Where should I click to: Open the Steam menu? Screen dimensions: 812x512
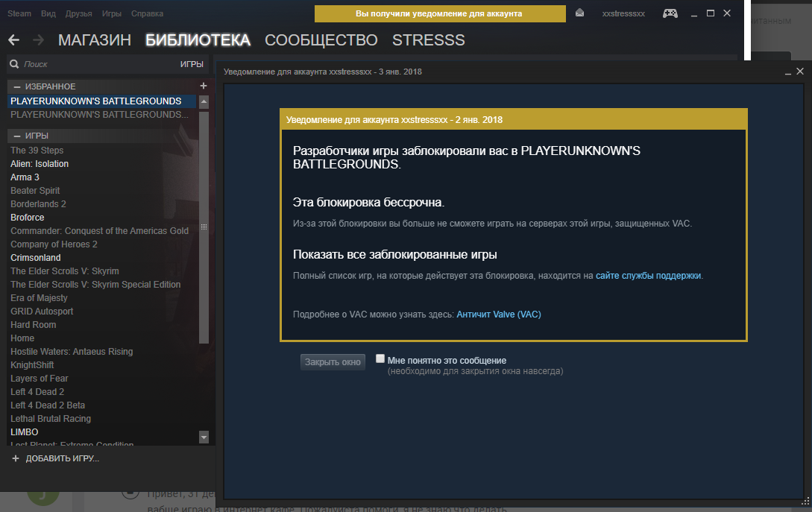pyautogui.click(x=19, y=13)
